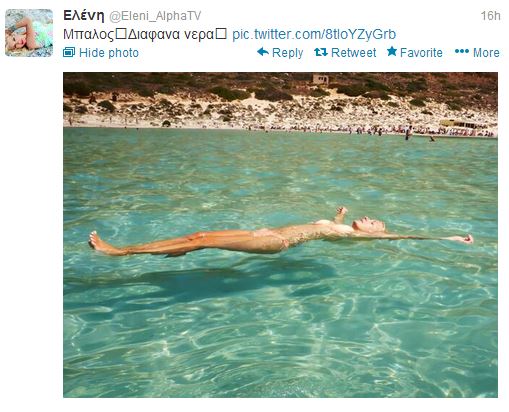Open Ελένη's profile from display name
509x412 pixels.
coord(84,15)
